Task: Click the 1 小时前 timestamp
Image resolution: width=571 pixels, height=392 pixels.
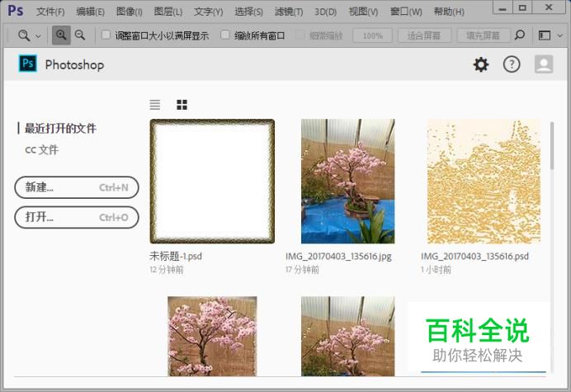Action: [x=436, y=270]
